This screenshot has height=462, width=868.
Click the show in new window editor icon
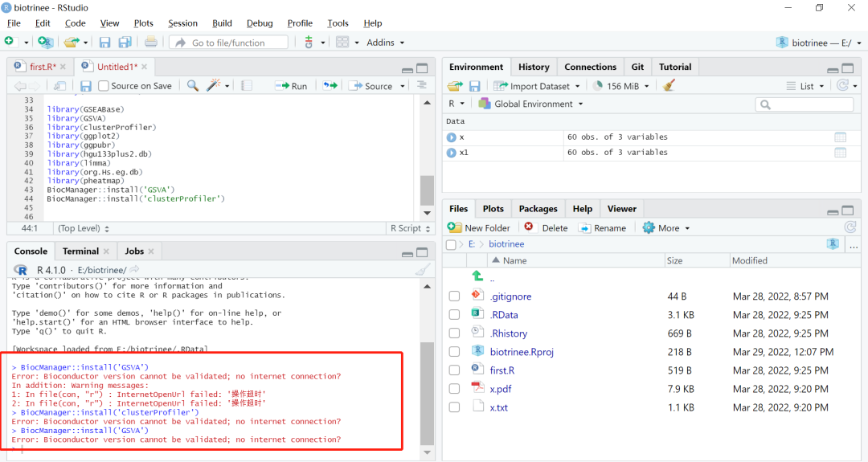click(x=59, y=86)
